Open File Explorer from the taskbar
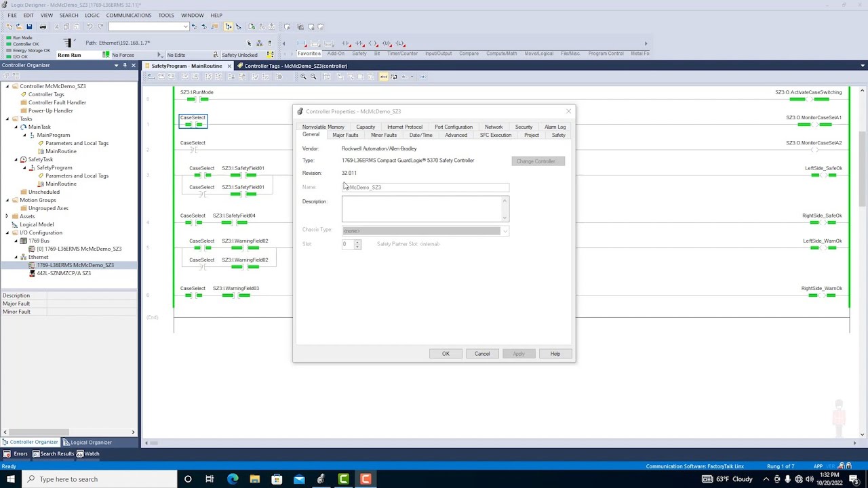This screenshot has height=488, width=868. (x=255, y=479)
